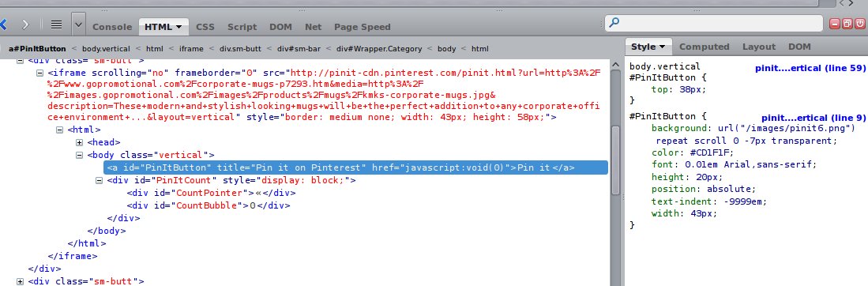
Task: Select the div id="CountBubble" row
Action: pyautogui.click(x=209, y=205)
